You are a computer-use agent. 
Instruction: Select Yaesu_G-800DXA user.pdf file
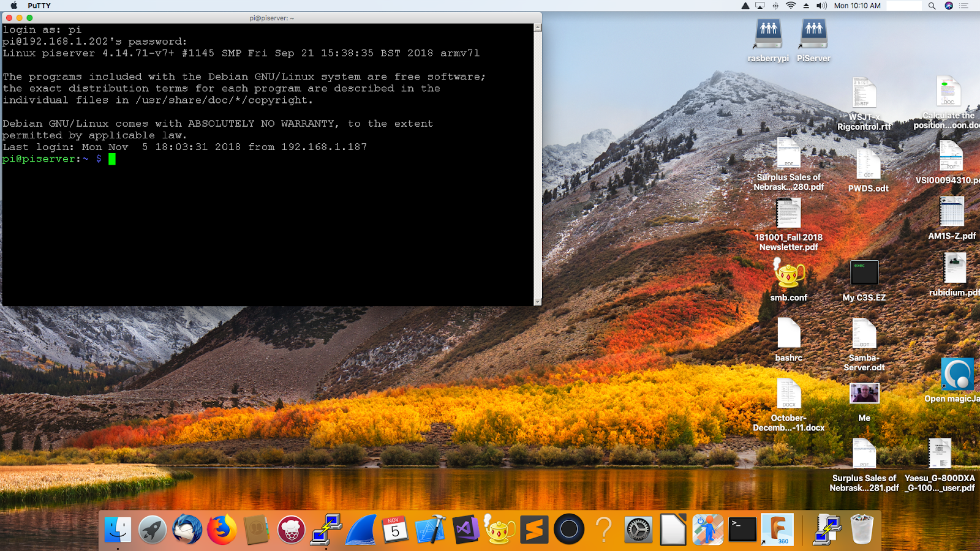coord(940,465)
